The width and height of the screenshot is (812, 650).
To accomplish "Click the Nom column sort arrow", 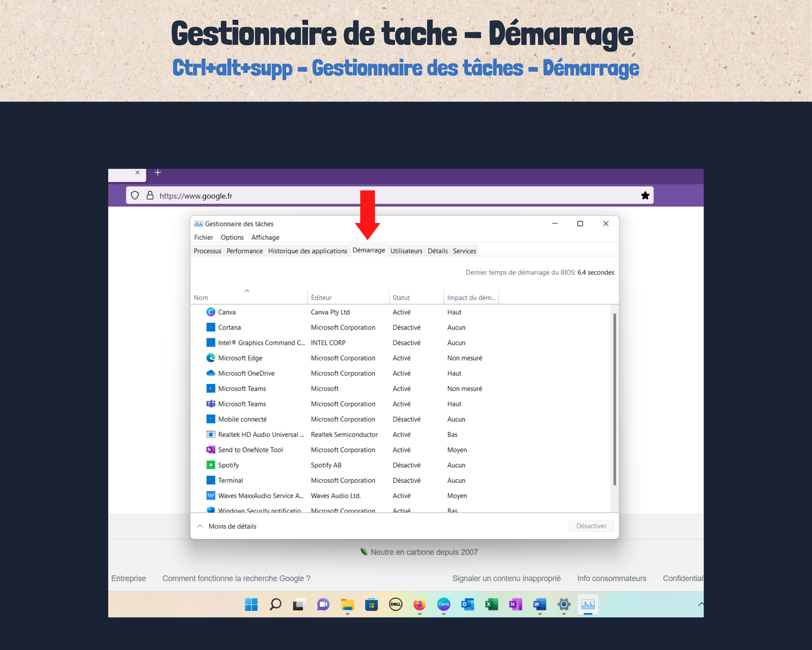I will point(247,290).
